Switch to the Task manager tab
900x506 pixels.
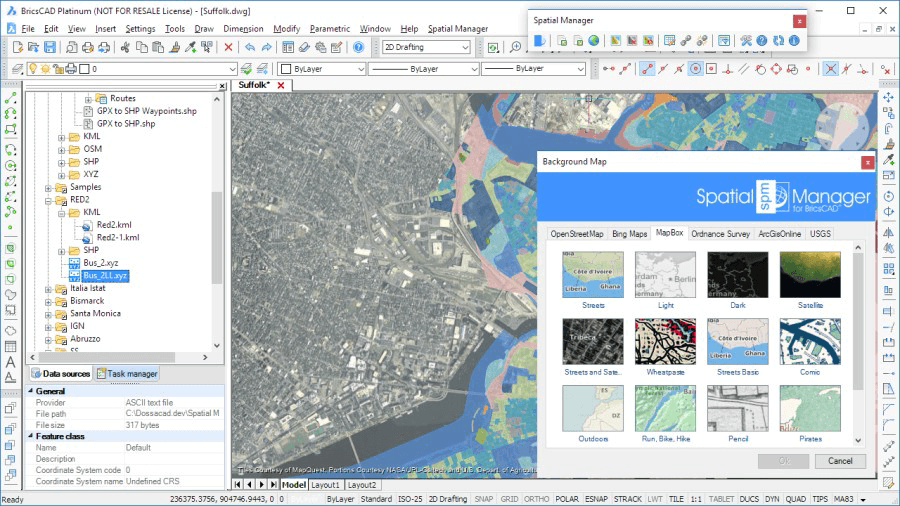127,373
